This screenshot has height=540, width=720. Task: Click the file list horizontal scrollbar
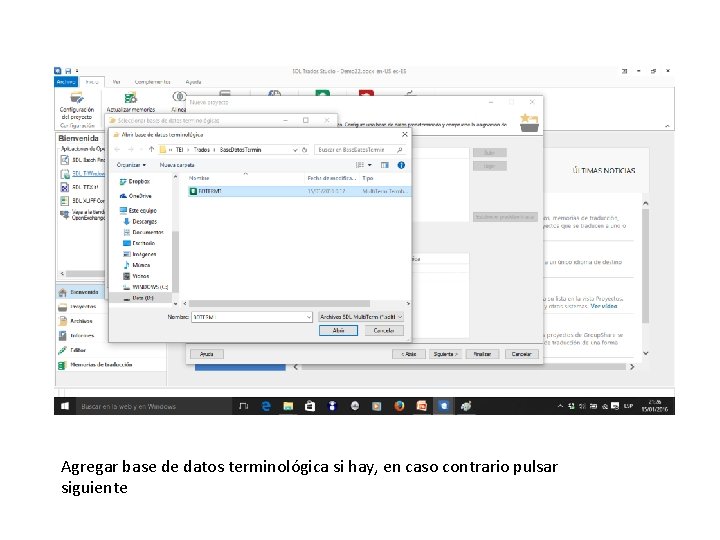279,304
